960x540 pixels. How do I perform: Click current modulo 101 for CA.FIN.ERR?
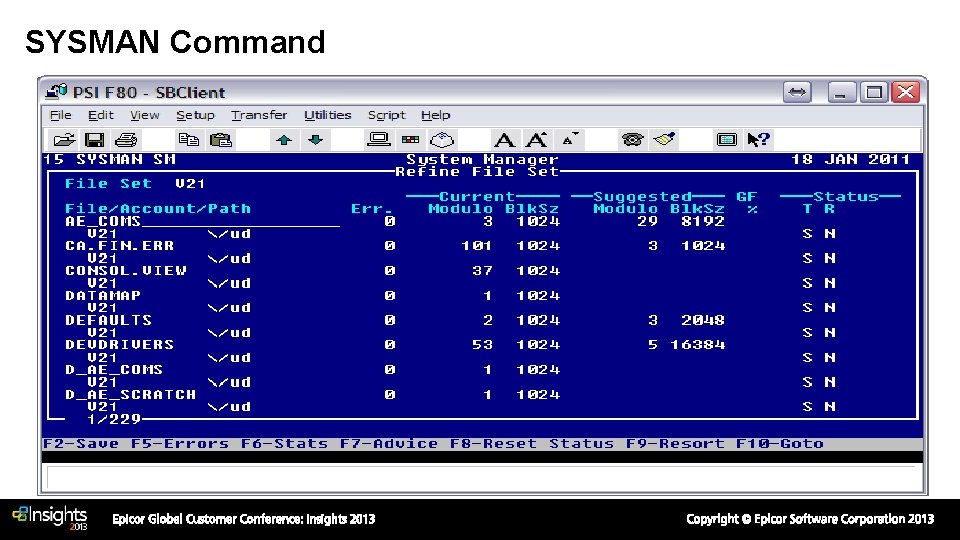pyautogui.click(x=476, y=246)
